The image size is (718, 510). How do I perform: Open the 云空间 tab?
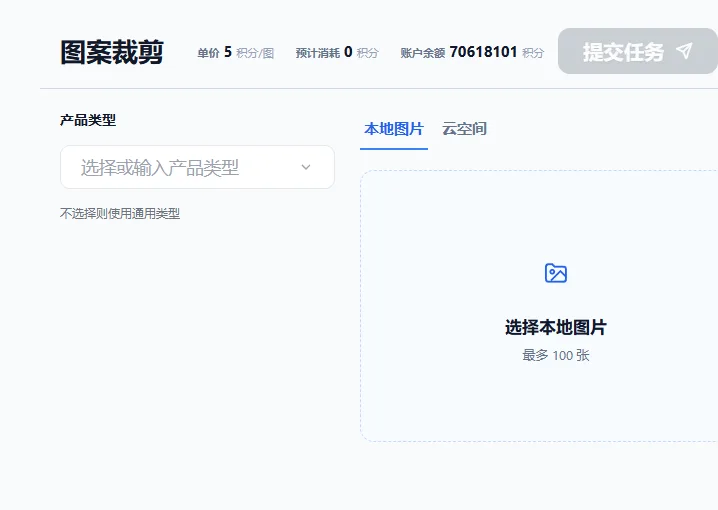click(464, 129)
